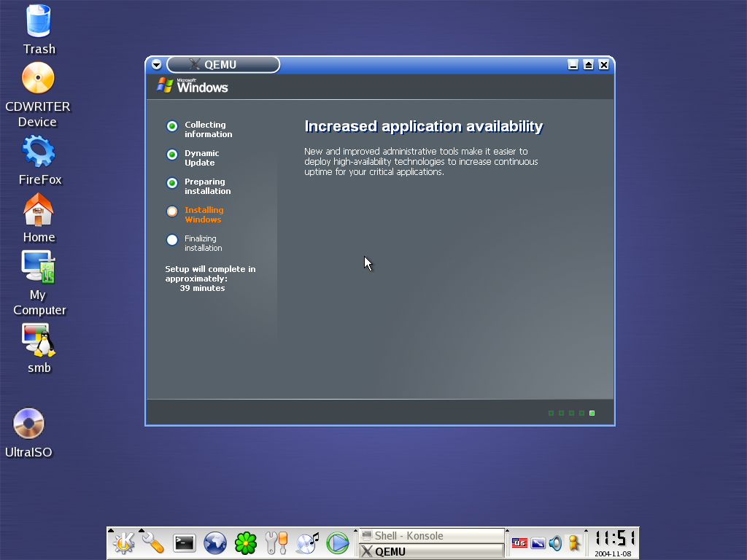The height and width of the screenshot is (560, 747).
Task: Open the smb network share icon
Action: point(39,341)
